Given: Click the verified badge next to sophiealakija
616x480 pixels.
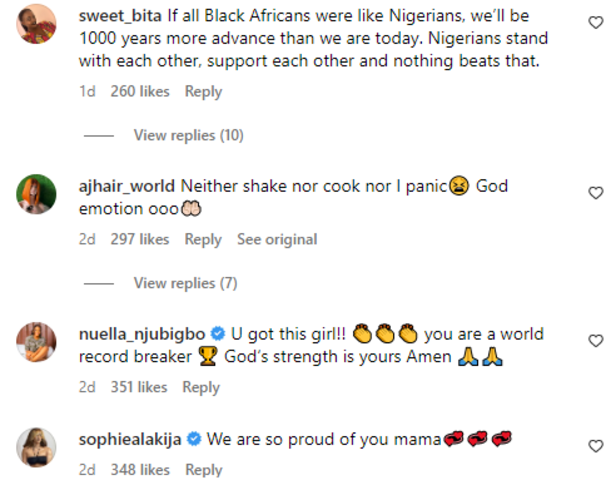Looking at the screenshot, I should [195, 438].
